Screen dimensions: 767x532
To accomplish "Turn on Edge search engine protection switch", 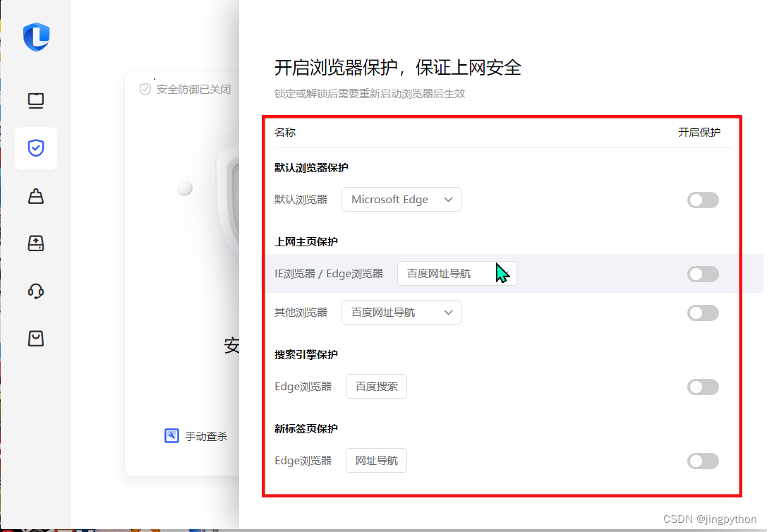I will 702,387.
